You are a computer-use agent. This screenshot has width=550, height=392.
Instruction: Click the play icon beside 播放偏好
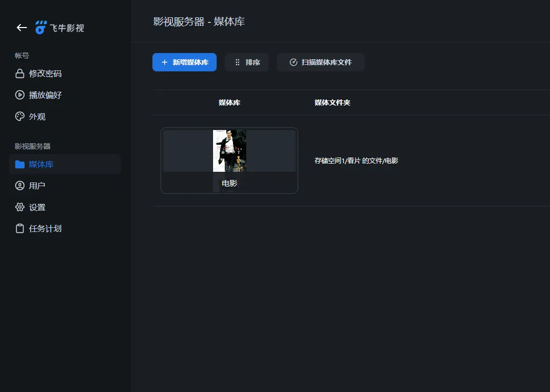[19, 95]
